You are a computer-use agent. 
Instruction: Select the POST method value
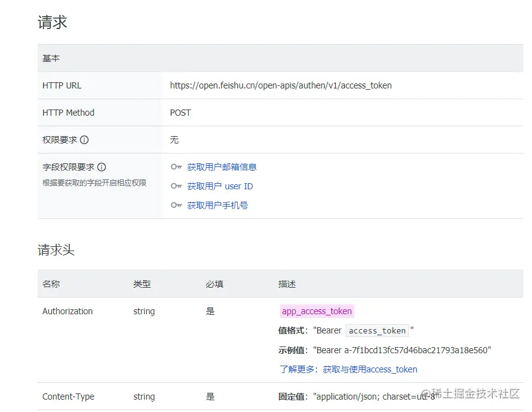click(x=180, y=113)
